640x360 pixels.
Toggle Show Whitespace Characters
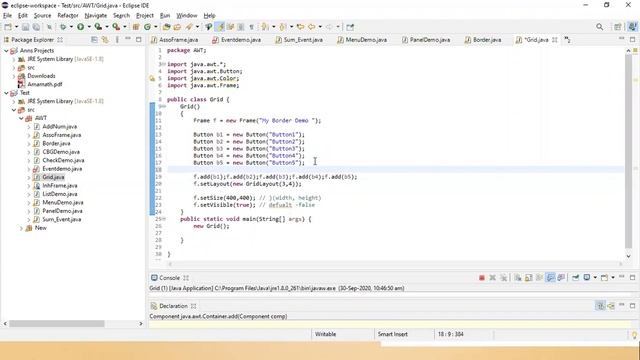tap(251, 27)
